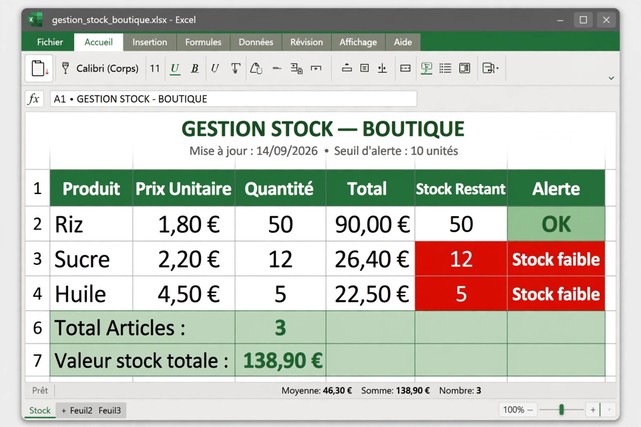Click the fx insert function icon
The image size is (641, 427).
34,99
